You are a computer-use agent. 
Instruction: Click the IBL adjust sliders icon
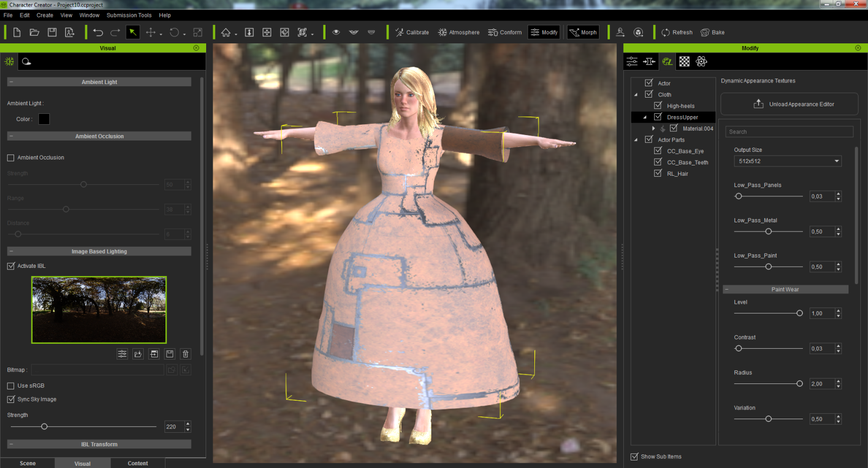point(123,354)
